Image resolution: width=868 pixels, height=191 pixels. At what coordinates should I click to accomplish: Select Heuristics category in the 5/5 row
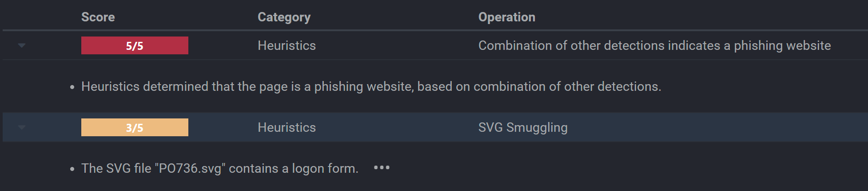click(x=287, y=45)
